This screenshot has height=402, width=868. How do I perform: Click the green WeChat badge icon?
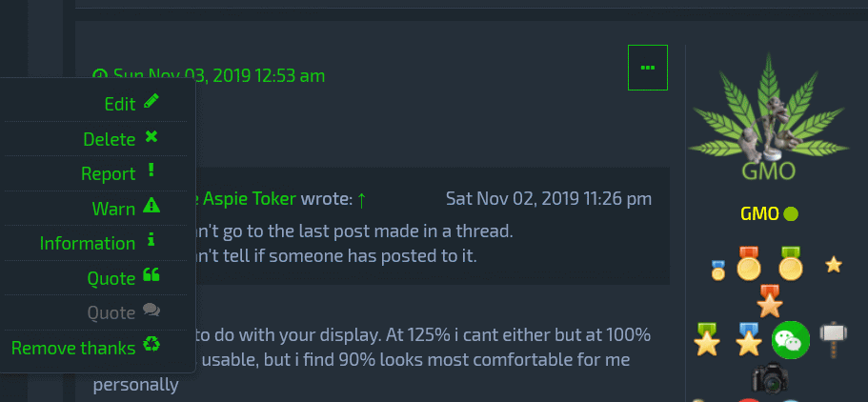790,340
